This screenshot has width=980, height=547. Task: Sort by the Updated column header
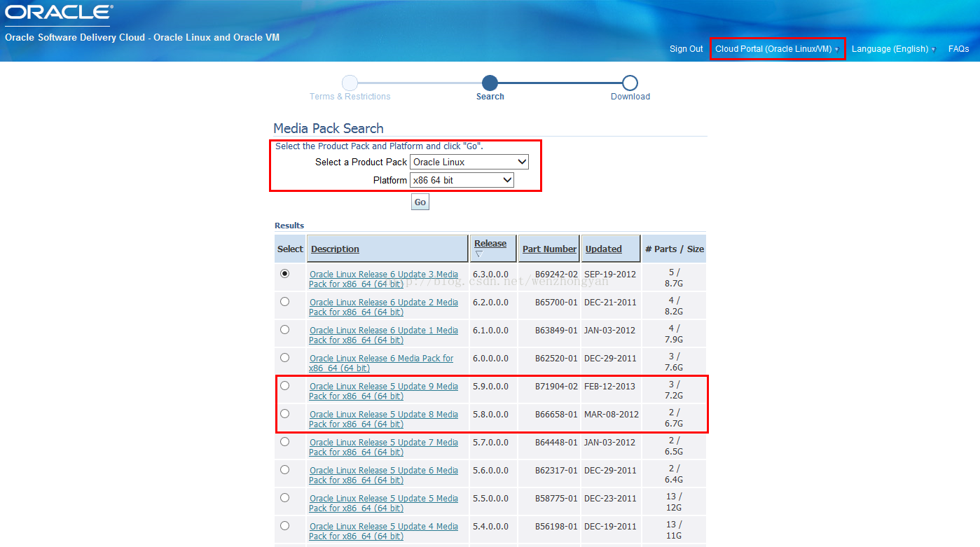(604, 249)
